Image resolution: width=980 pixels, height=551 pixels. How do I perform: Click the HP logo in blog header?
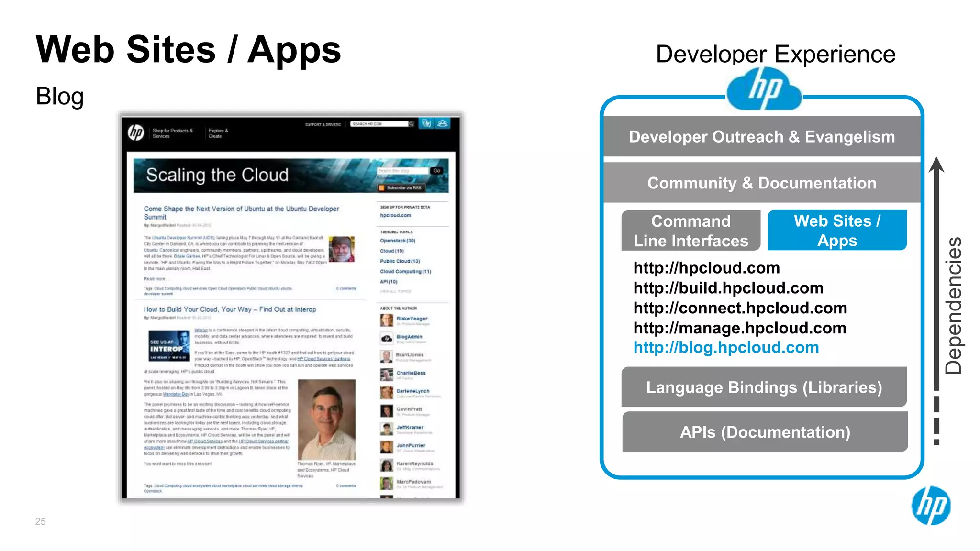[136, 132]
